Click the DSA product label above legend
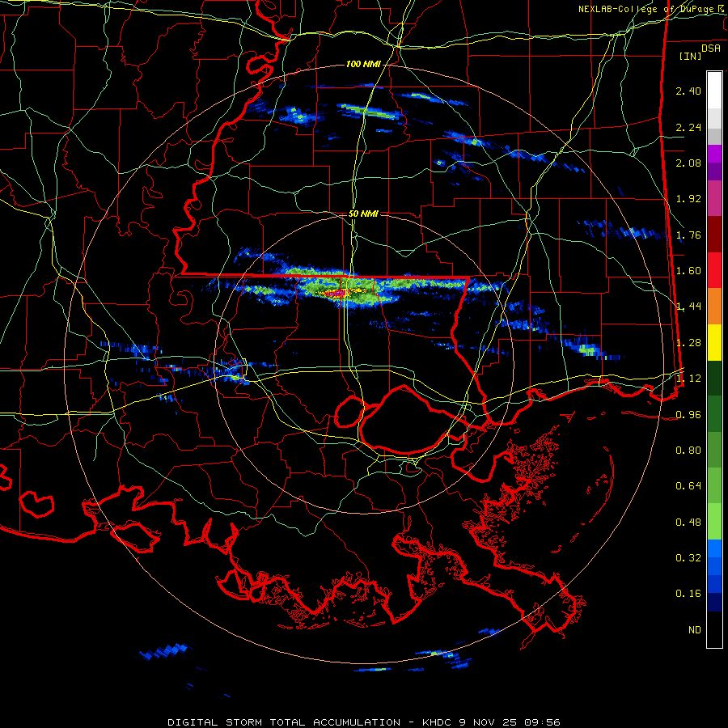728x728 pixels. 711,49
